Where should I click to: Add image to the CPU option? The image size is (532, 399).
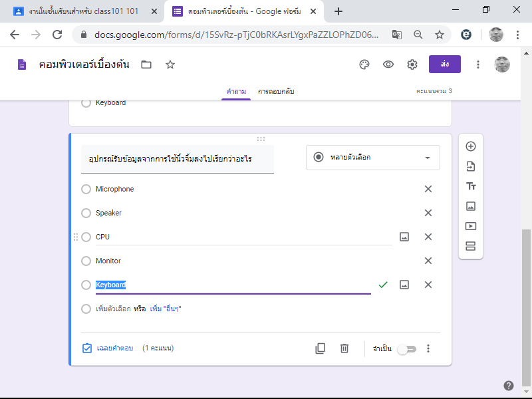tap(404, 237)
